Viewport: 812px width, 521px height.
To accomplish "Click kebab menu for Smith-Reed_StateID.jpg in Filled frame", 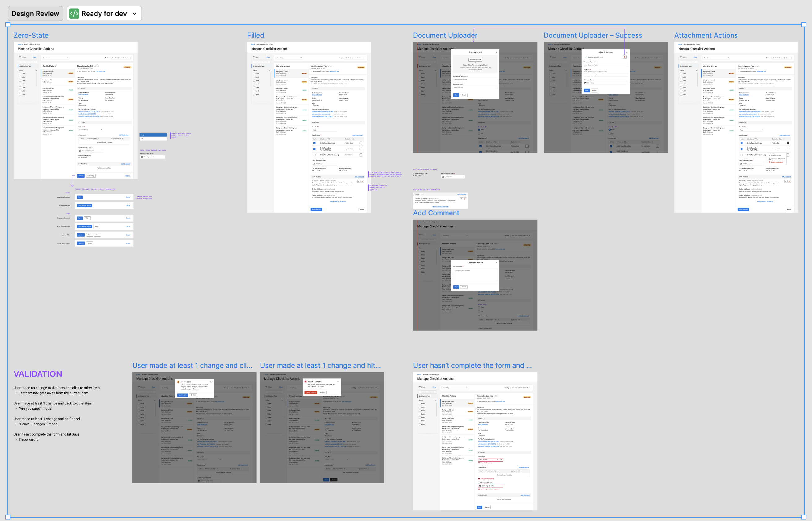I will 361,143.
